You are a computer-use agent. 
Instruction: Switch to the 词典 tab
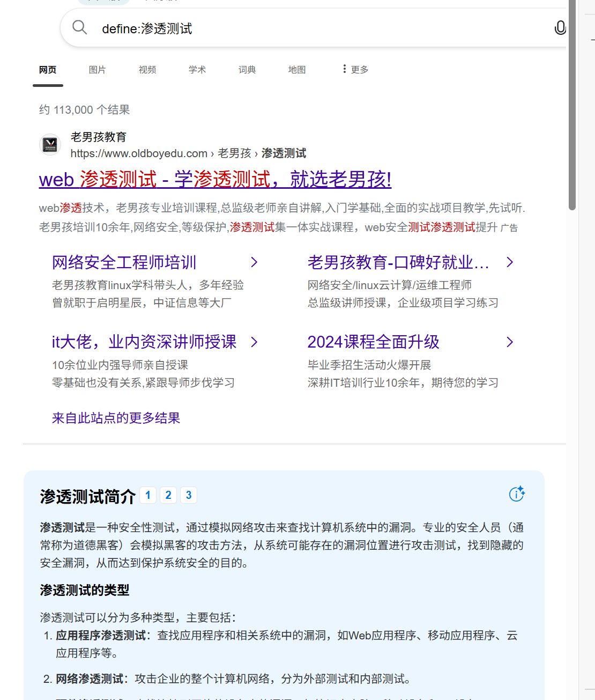pyautogui.click(x=247, y=70)
